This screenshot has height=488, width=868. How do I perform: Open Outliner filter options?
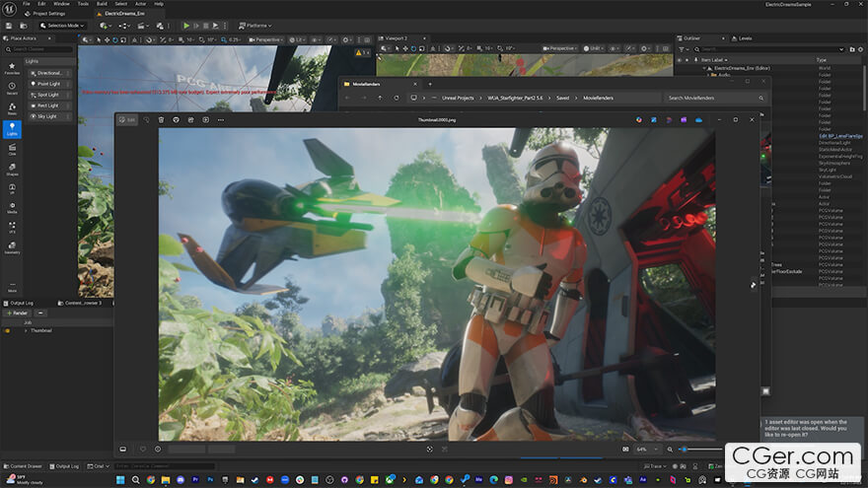[684, 49]
